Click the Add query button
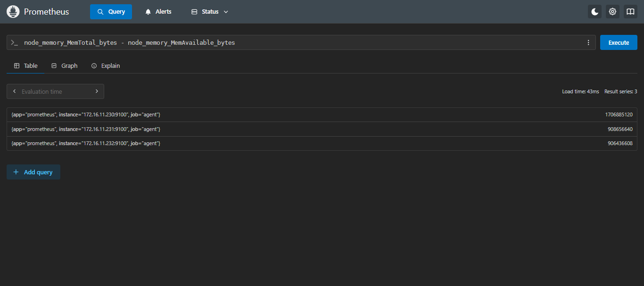Image resolution: width=644 pixels, height=286 pixels. pyautogui.click(x=33, y=172)
